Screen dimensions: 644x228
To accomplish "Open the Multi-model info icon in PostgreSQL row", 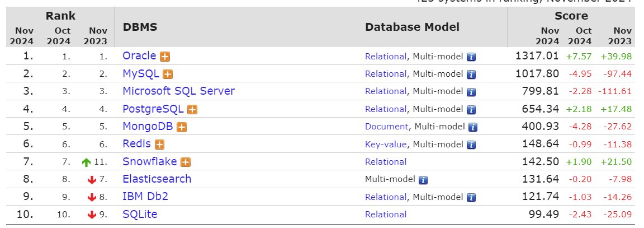I will pyautogui.click(x=471, y=109).
